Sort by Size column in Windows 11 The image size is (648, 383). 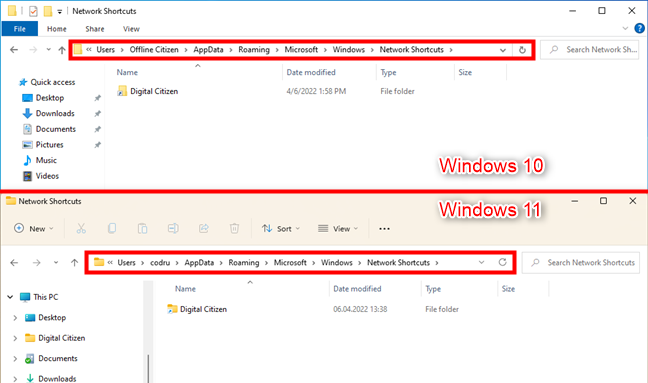click(x=508, y=289)
